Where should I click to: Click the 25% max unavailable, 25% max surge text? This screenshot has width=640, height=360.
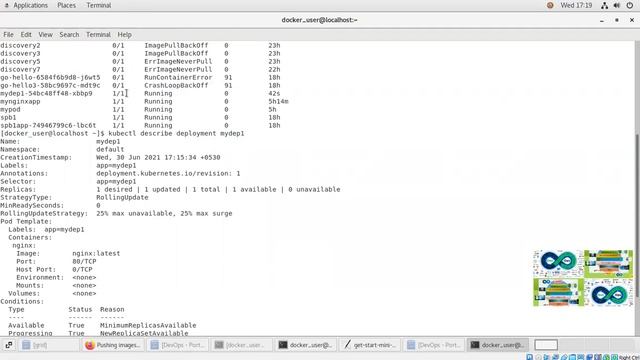(x=164, y=213)
